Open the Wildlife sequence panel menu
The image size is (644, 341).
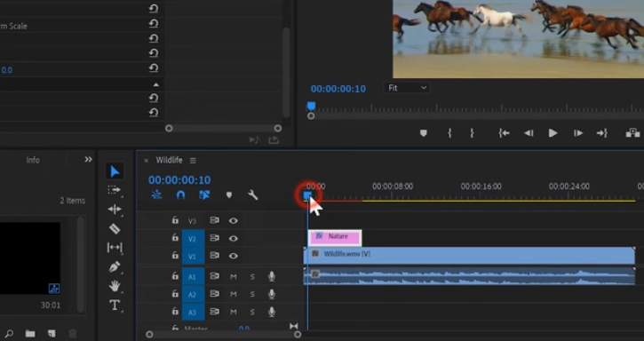tap(193, 161)
